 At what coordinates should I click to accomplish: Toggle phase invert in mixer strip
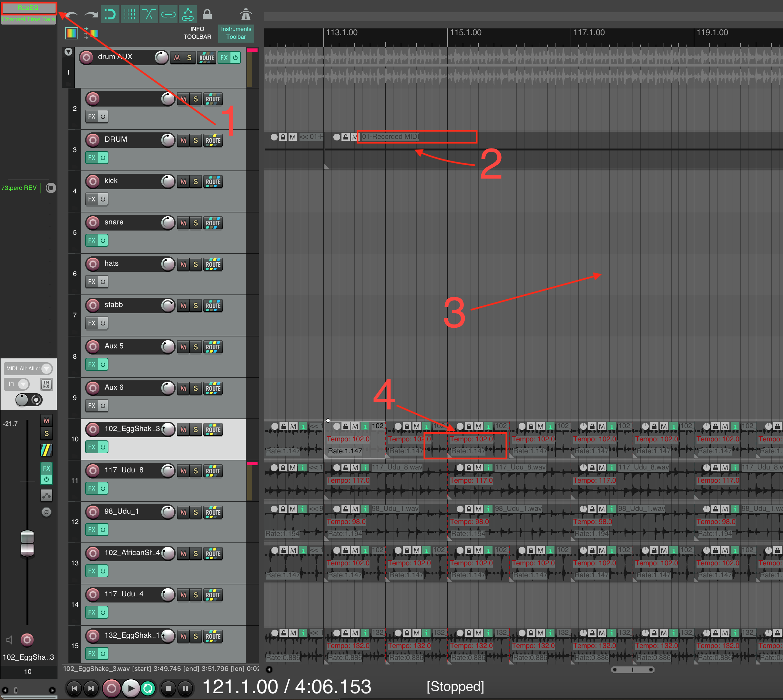46,512
